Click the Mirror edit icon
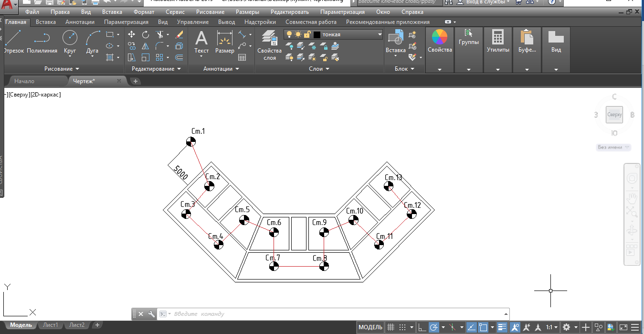The height and width of the screenshot is (334, 644). tap(146, 46)
